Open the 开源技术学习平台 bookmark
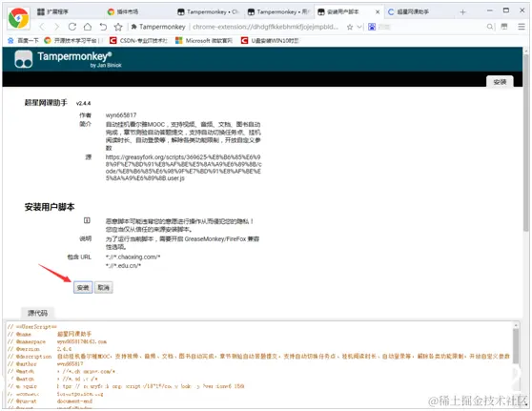The image size is (532, 411). pyautogui.click(x=72, y=41)
